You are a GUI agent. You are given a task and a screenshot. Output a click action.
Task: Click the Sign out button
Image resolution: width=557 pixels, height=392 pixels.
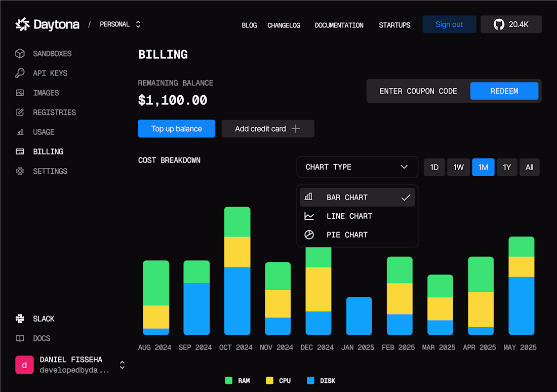click(x=449, y=24)
